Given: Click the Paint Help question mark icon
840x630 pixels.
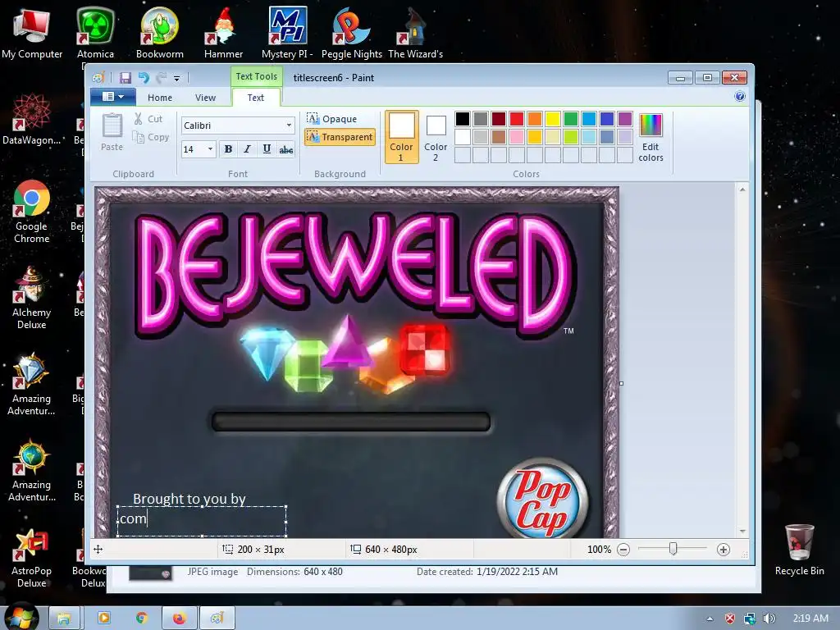Looking at the screenshot, I should pyautogui.click(x=740, y=96).
